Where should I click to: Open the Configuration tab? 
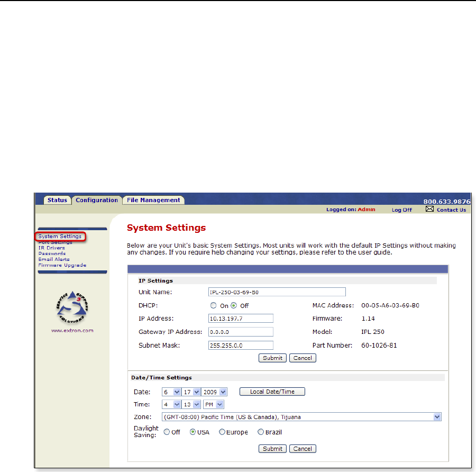click(x=97, y=200)
